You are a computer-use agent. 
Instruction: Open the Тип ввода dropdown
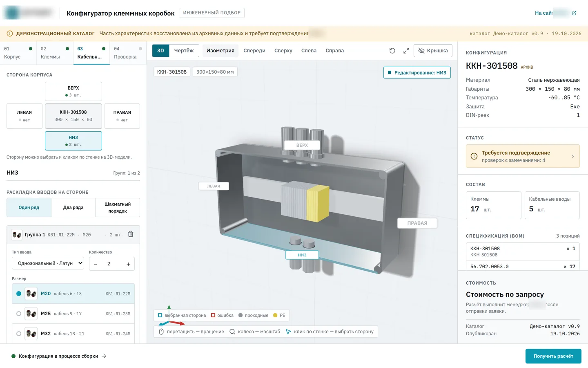pos(48,263)
